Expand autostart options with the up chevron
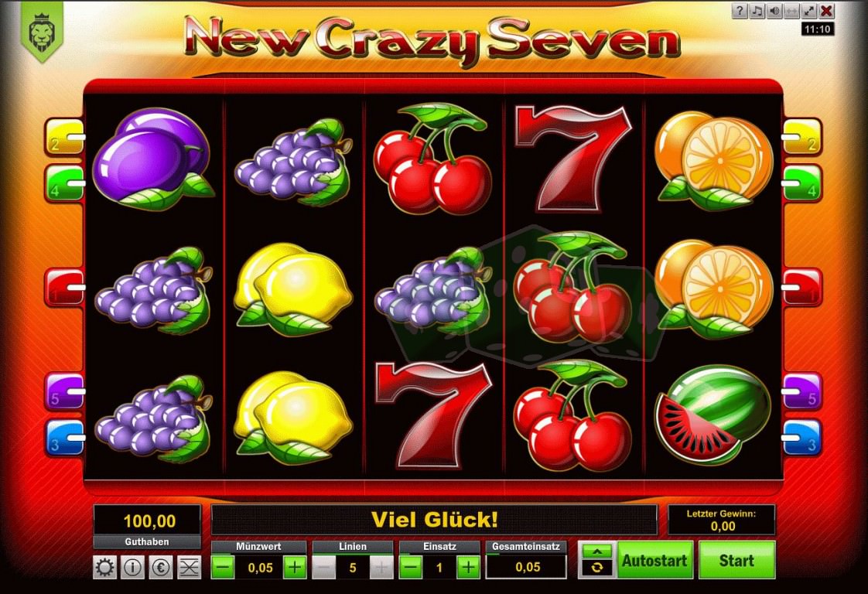The height and width of the screenshot is (594, 868). [596, 551]
